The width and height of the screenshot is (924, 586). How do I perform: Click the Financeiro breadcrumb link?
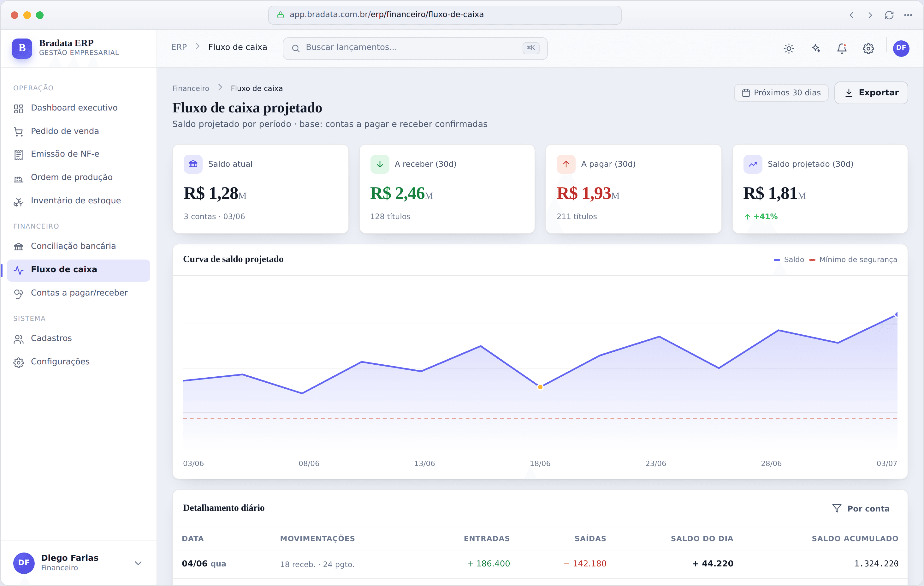click(191, 88)
